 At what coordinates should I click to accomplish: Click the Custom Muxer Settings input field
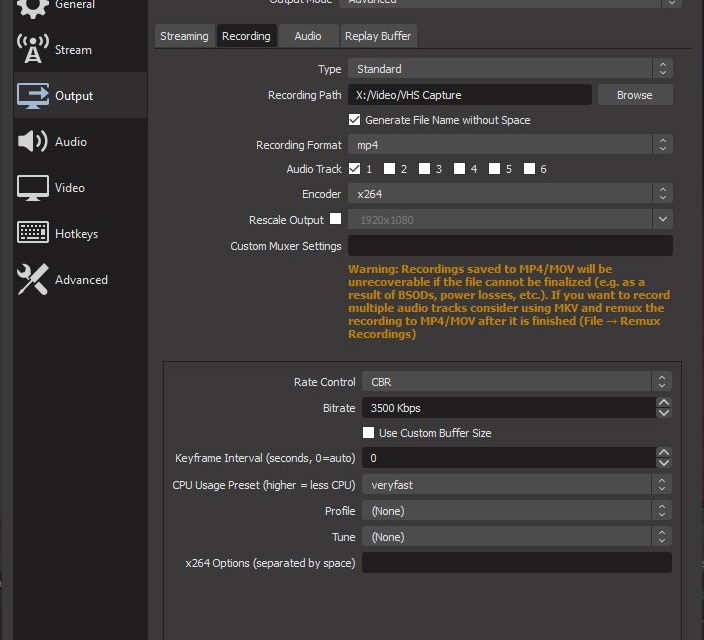tap(510, 246)
